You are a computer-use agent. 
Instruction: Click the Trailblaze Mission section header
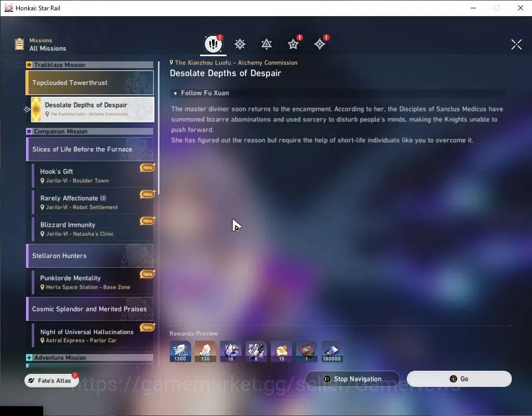tap(89, 64)
